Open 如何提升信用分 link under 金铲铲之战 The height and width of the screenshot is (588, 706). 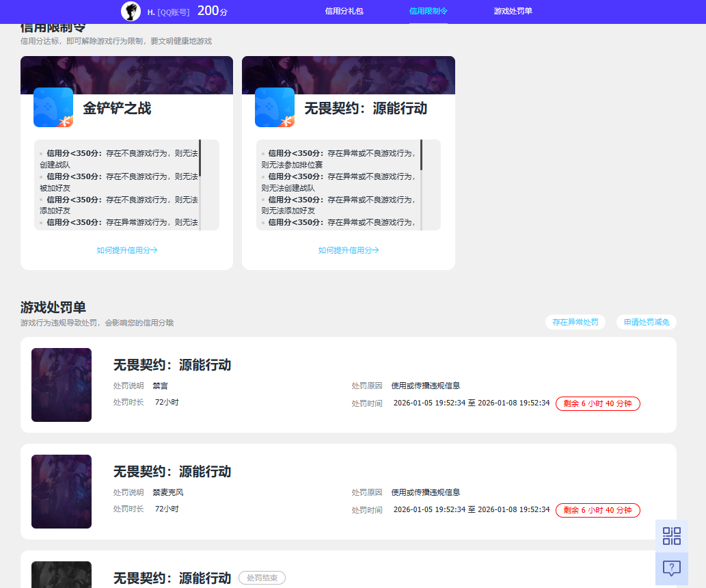pos(127,250)
